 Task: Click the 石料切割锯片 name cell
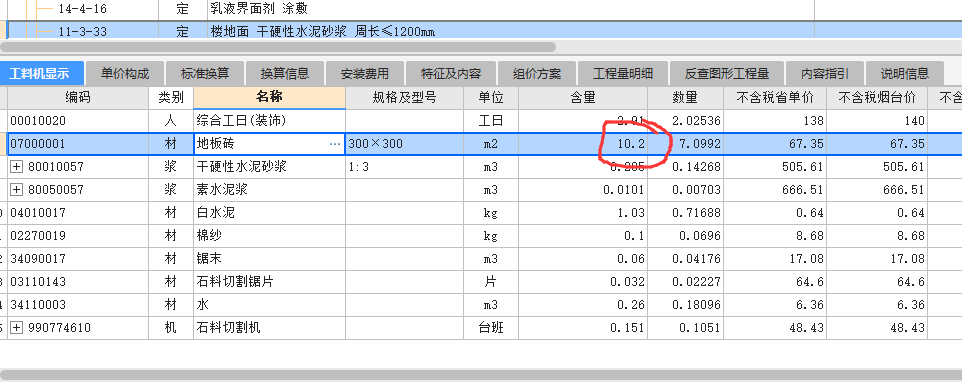click(269, 282)
